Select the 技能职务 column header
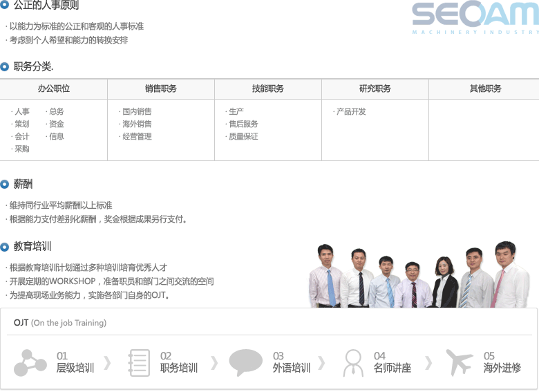The height and width of the screenshot is (392, 539). click(268, 88)
